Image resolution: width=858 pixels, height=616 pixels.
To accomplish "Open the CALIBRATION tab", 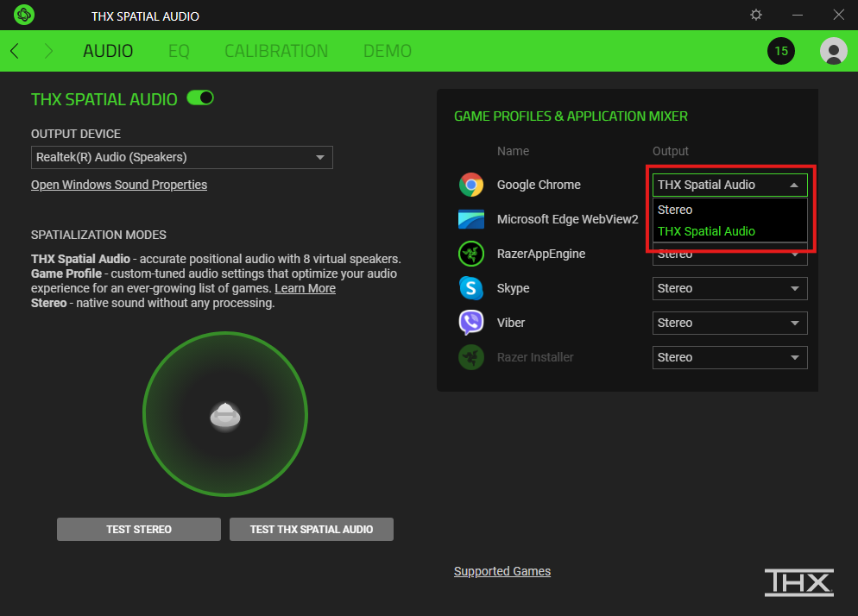I will point(276,51).
